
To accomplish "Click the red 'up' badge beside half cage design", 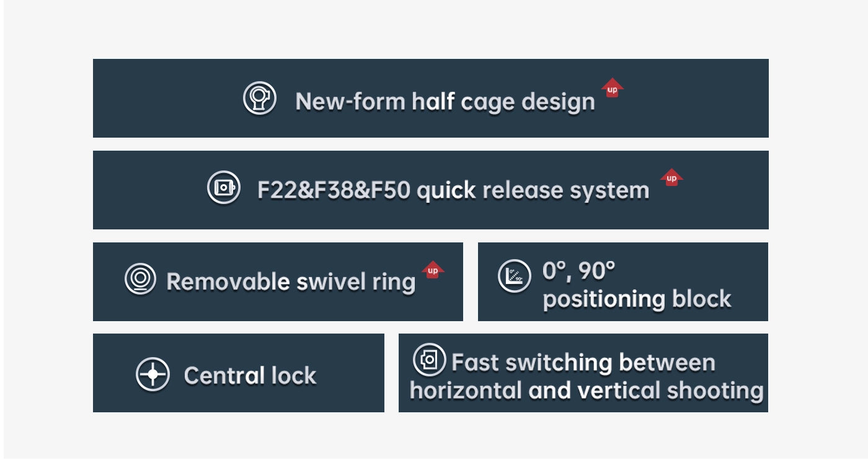I will [613, 88].
